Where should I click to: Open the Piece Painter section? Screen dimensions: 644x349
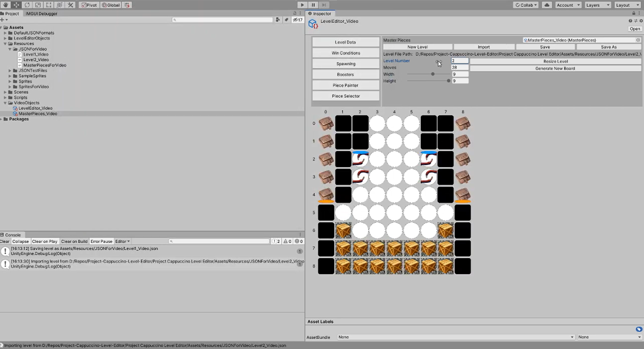coord(345,85)
